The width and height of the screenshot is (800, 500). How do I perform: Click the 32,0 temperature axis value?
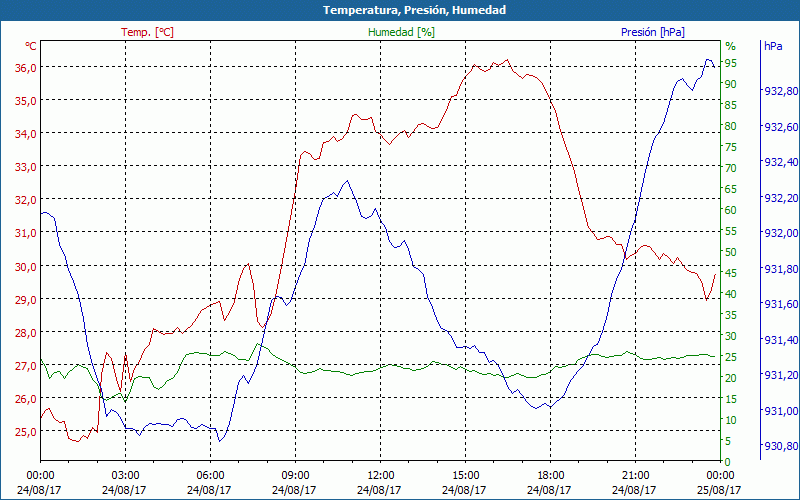pos(26,200)
